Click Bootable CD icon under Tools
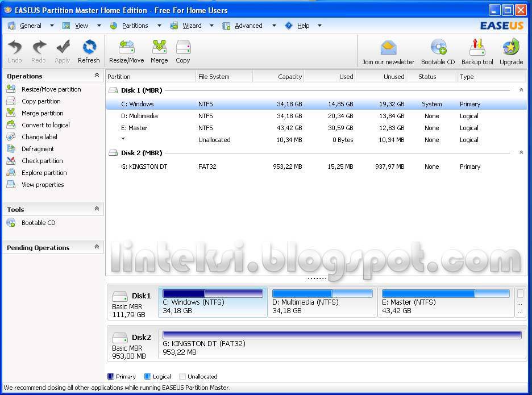Viewport: 532px width, 395px height. [x=11, y=223]
